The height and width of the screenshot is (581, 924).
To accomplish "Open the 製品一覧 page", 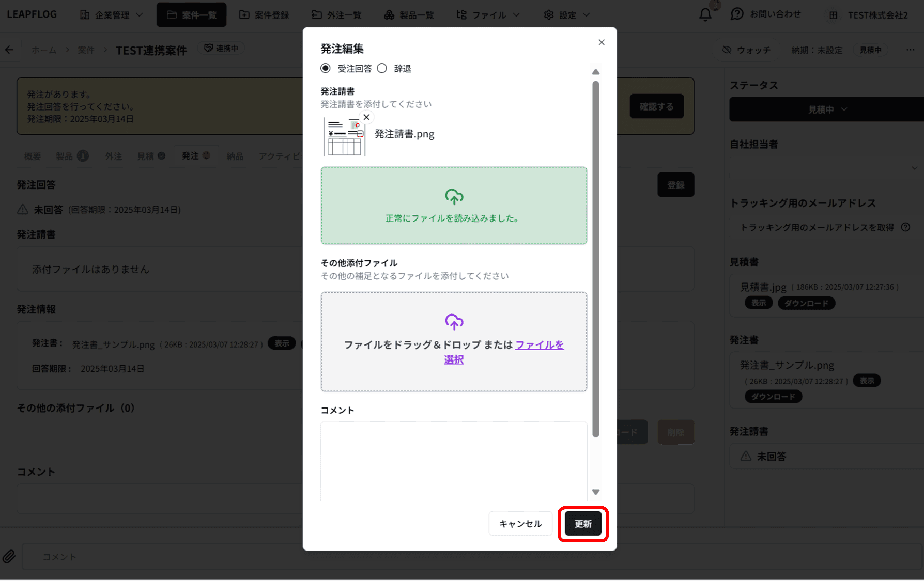I will pyautogui.click(x=409, y=14).
